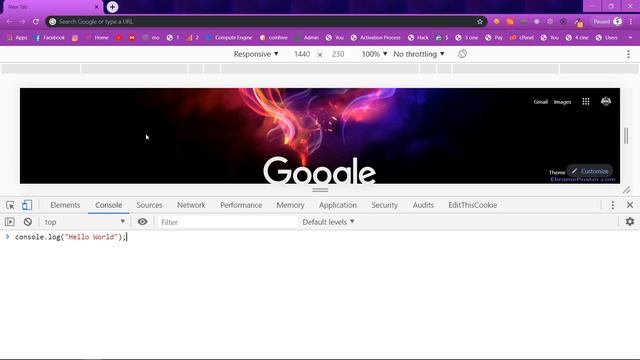This screenshot has height=360, width=640.
Task: Close the DevTools panel
Action: 630,205
